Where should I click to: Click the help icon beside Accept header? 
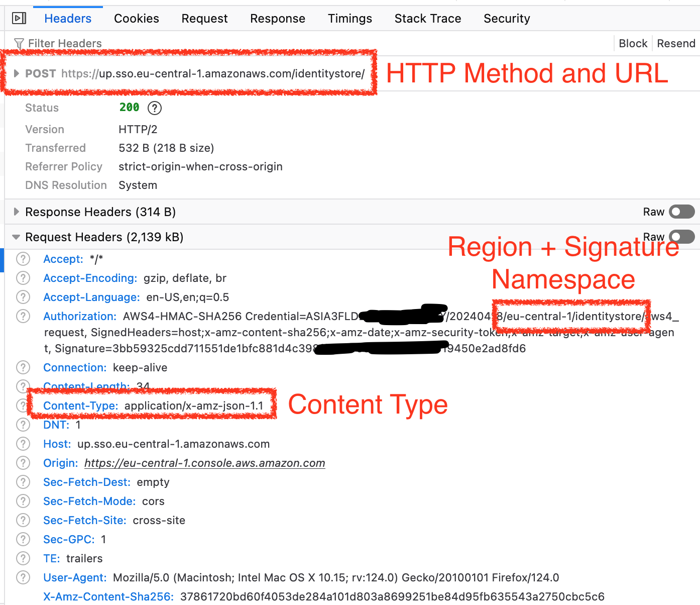tap(23, 259)
